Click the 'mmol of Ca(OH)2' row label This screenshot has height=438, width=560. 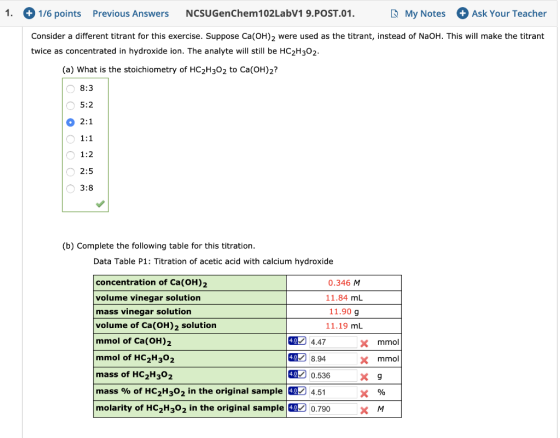133,341
